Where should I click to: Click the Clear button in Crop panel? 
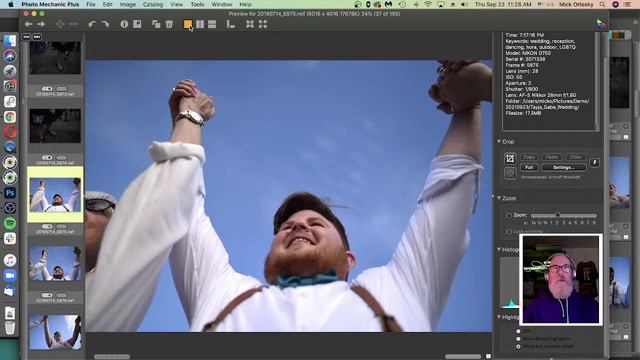tap(576, 157)
